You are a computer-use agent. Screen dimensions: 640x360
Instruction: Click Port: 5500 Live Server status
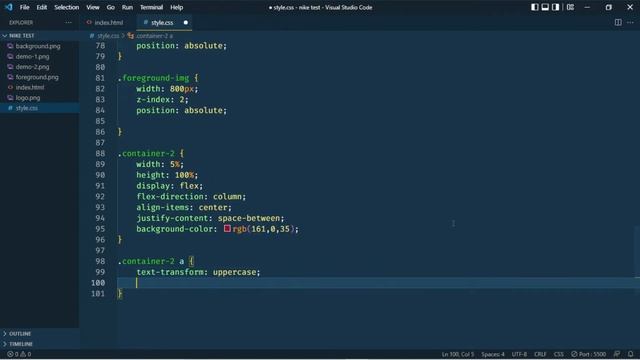coord(588,354)
